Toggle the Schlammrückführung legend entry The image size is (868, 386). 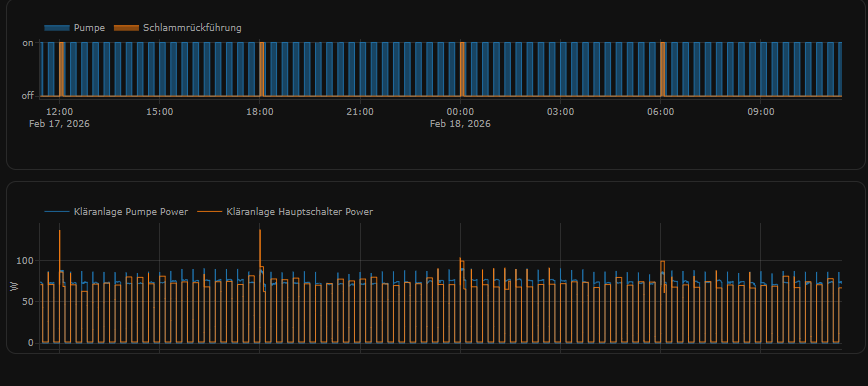177,28
